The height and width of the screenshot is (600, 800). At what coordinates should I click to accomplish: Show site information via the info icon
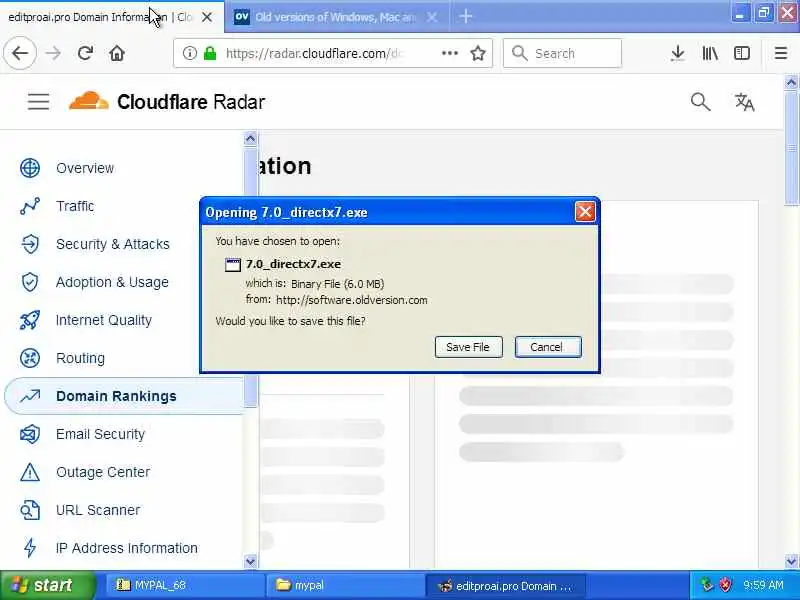click(189, 53)
